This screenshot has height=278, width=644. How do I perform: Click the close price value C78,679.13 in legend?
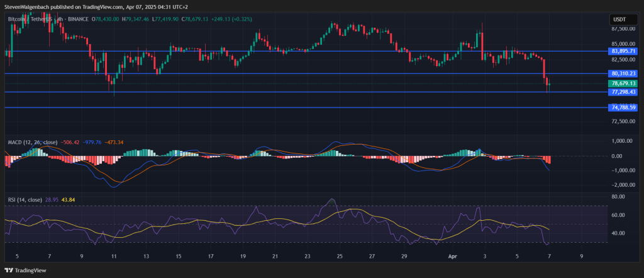(200, 19)
